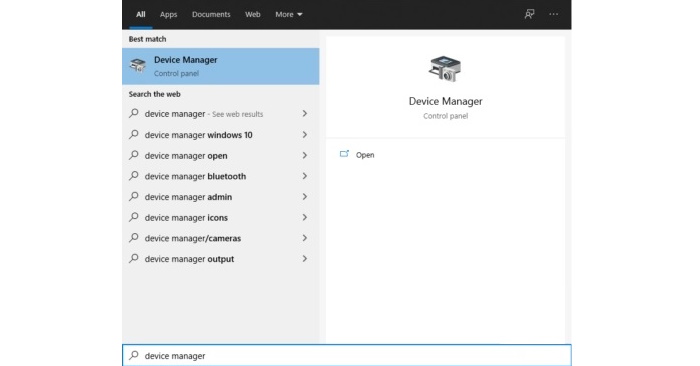The height and width of the screenshot is (366, 700).
Task: Click the search icon beside 'device manager windows 10'
Action: (x=133, y=134)
